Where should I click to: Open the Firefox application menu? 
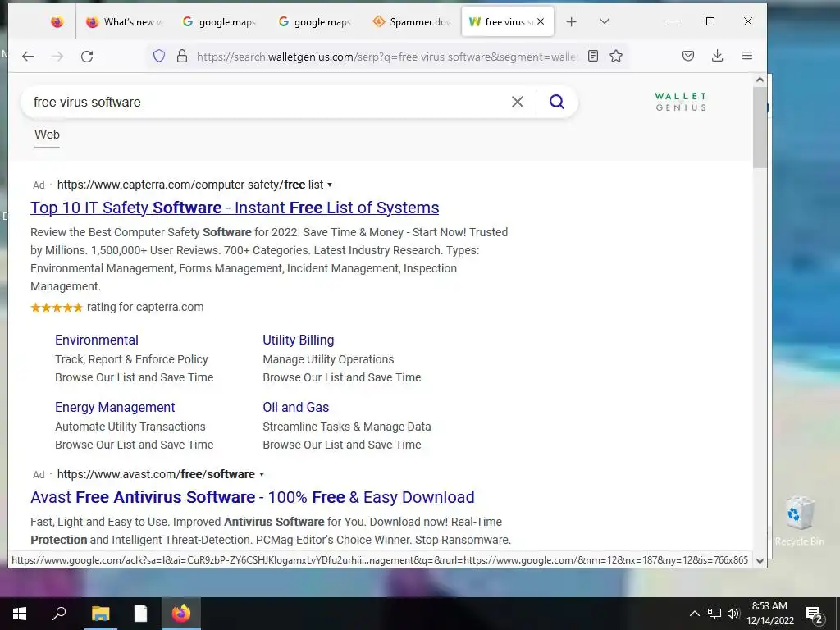pos(747,57)
